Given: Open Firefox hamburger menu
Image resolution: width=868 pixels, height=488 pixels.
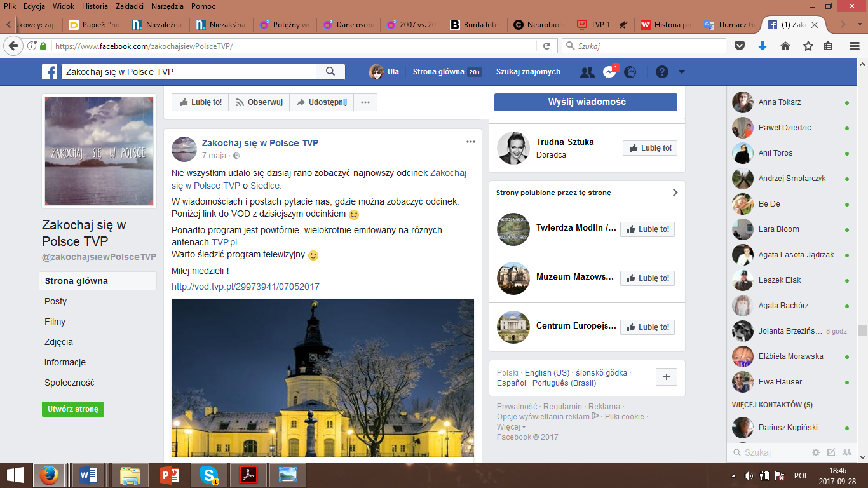Looking at the screenshot, I should click(x=855, y=46).
